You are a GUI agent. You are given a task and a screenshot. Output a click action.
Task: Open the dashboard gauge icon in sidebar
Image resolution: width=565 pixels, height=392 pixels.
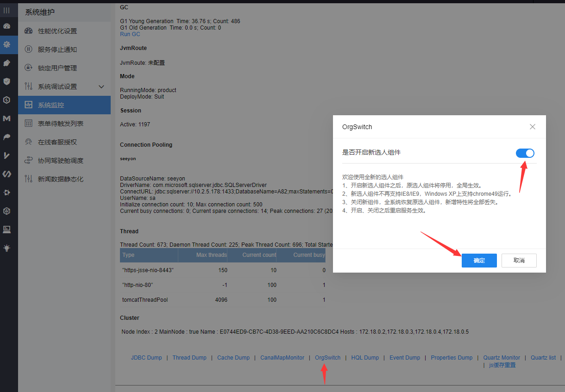pos(6,26)
